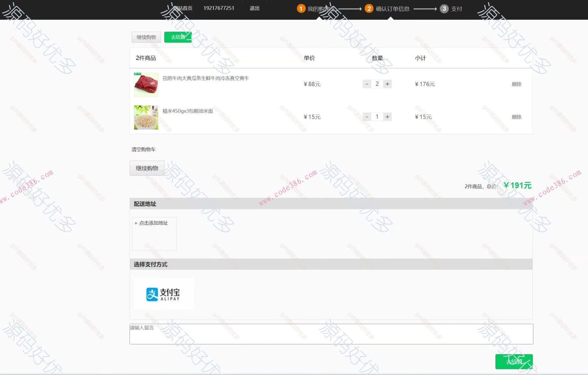Empty the cart via 清空购物车

144,149
